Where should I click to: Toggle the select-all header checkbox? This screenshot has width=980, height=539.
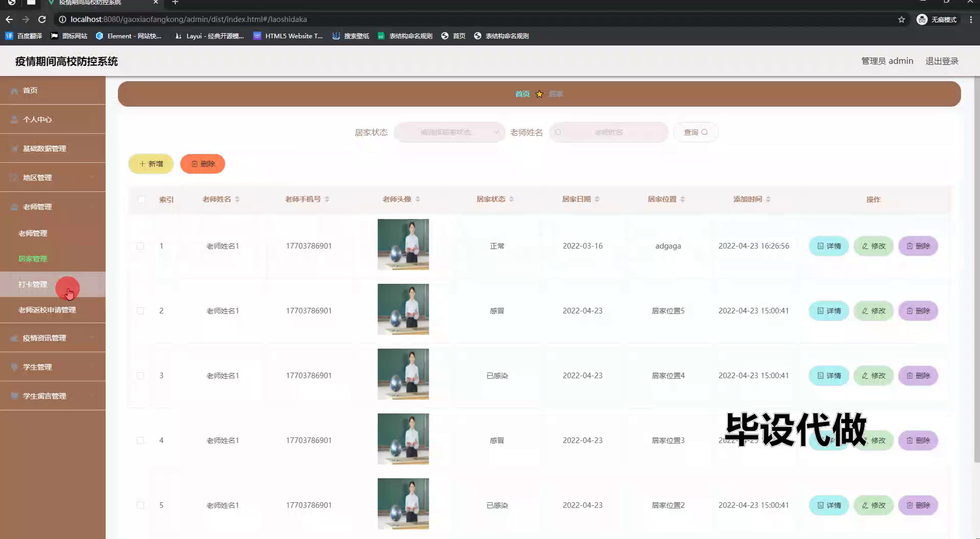pyautogui.click(x=141, y=200)
